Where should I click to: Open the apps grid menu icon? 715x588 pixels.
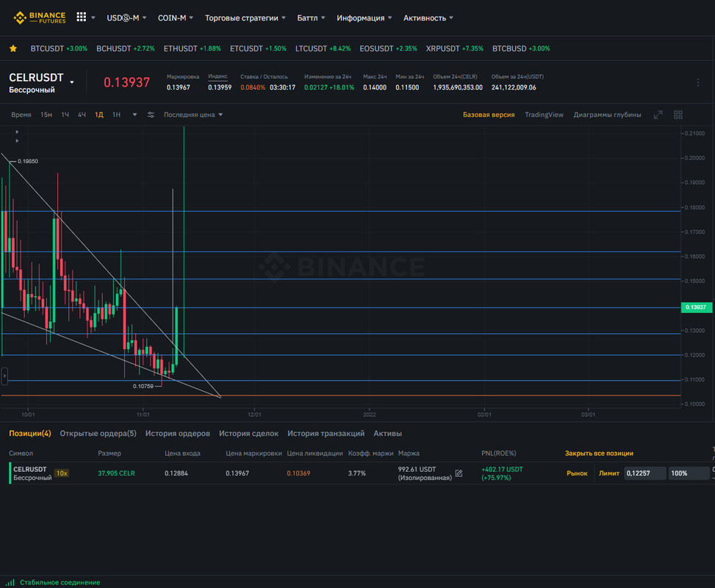pos(81,17)
